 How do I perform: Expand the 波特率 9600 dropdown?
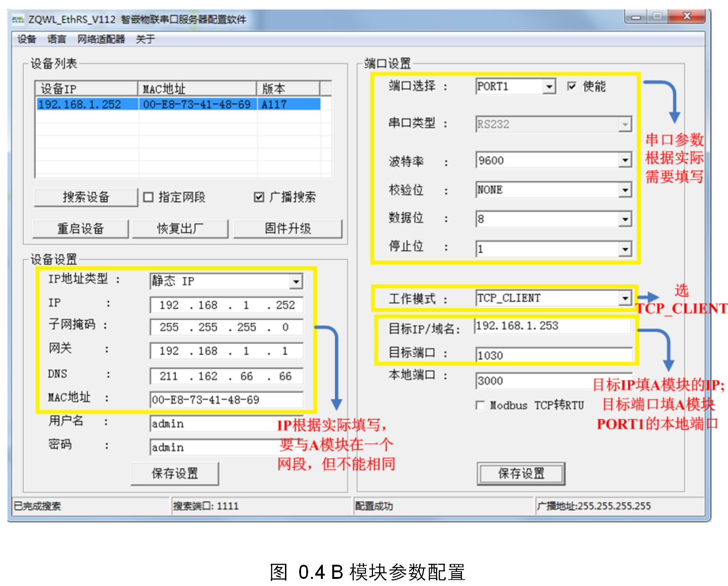(625, 161)
